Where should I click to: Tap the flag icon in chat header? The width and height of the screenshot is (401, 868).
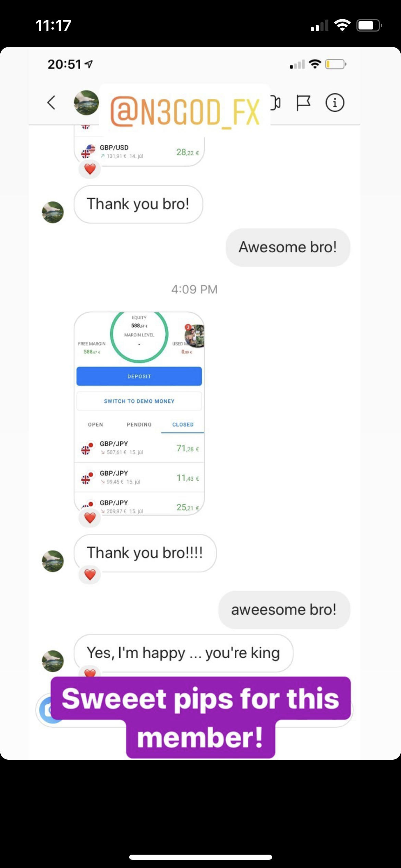coord(303,103)
